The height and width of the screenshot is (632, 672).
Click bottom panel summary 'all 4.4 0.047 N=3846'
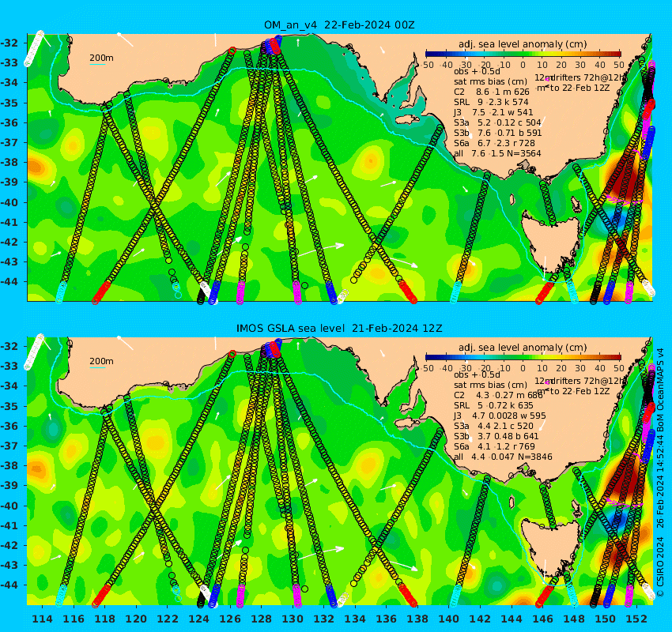click(503, 457)
